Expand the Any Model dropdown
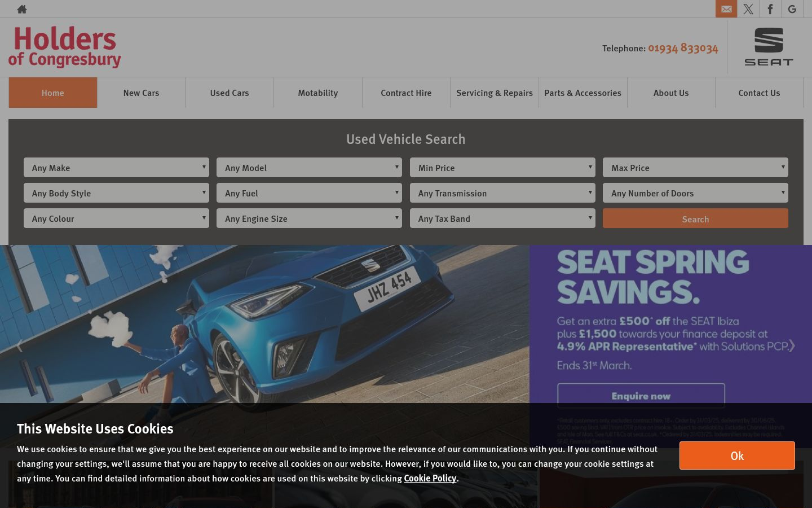This screenshot has height=508, width=812. tap(309, 168)
